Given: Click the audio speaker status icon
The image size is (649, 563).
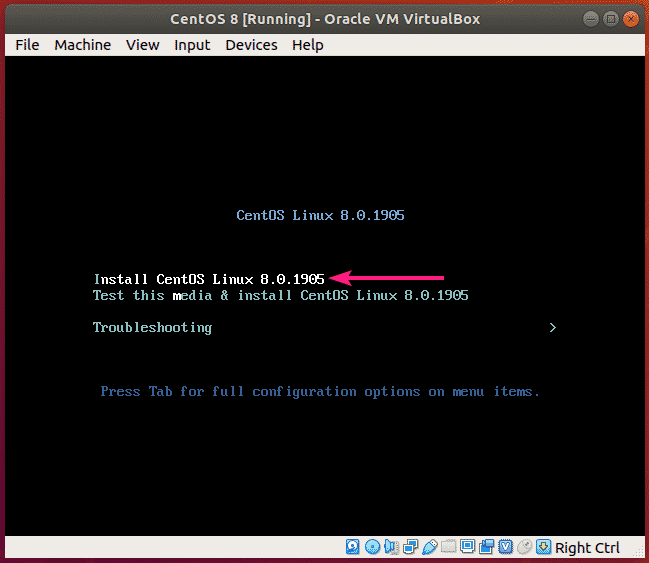Looking at the screenshot, I should [391, 547].
